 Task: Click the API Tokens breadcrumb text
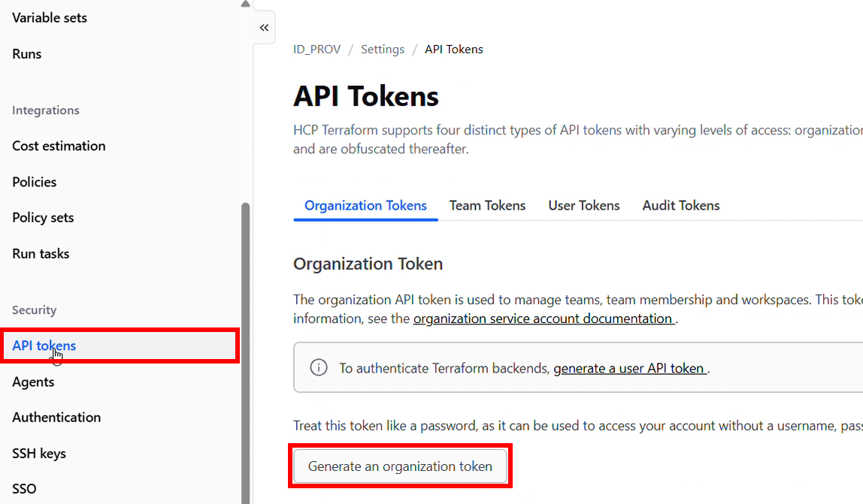[x=454, y=49]
